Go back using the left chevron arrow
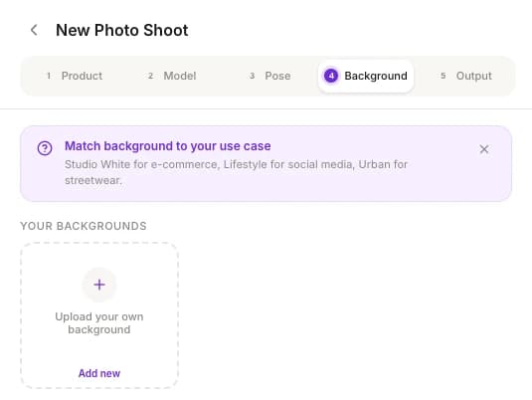The width and height of the screenshot is (532, 400). [x=34, y=30]
